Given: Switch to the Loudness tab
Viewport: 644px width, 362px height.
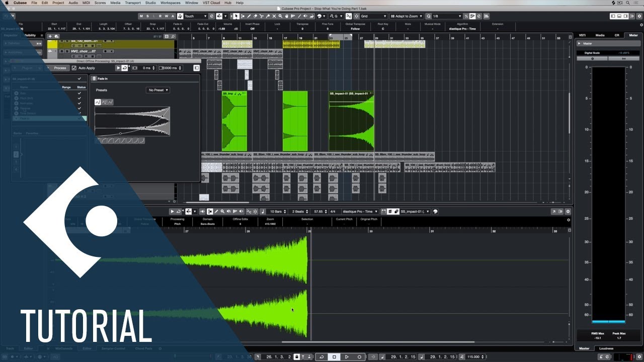Looking at the screenshot, I should (606, 348).
